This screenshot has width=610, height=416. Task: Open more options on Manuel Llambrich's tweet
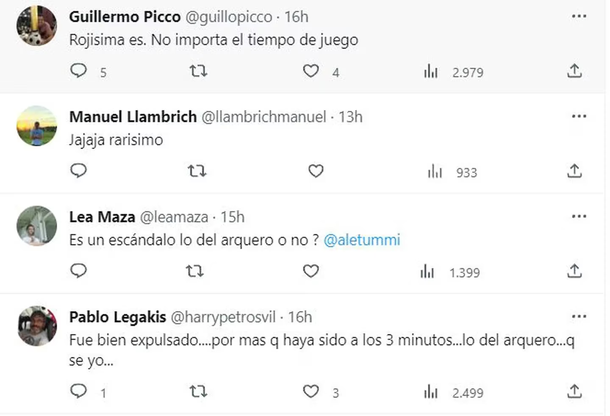tap(578, 117)
